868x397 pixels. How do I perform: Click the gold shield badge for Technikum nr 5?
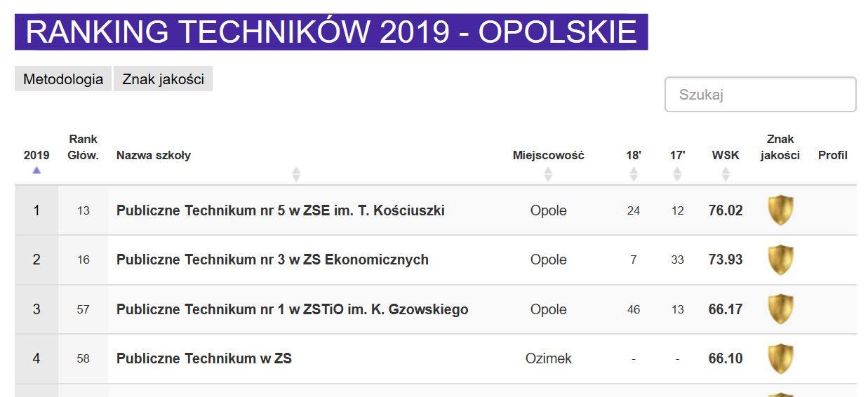click(x=780, y=210)
